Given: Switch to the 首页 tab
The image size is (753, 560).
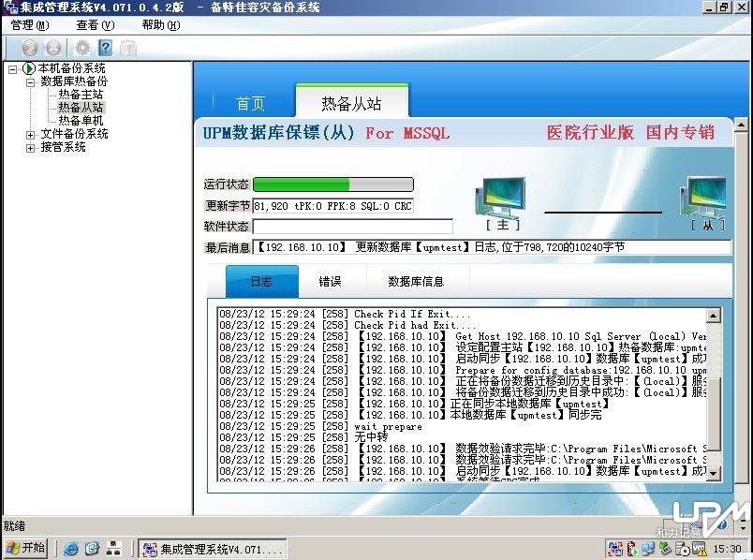Looking at the screenshot, I should pos(251,103).
